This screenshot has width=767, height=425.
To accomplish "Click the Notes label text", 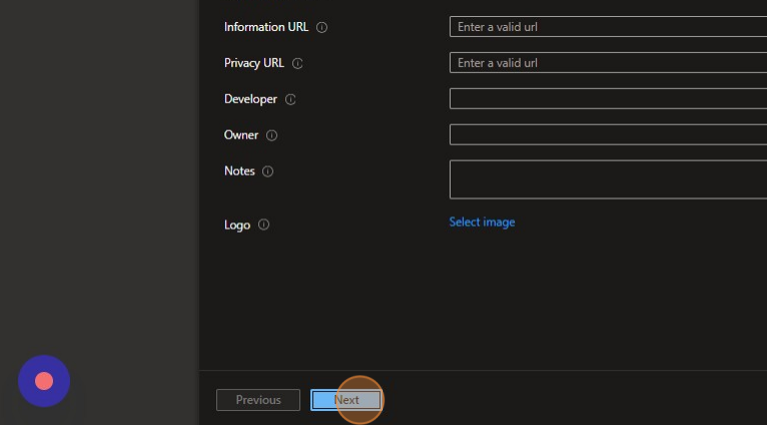I will click(x=239, y=171).
